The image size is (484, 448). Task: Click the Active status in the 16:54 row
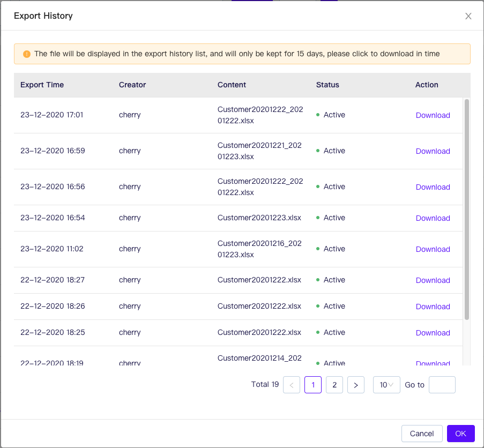pos(331,218)
